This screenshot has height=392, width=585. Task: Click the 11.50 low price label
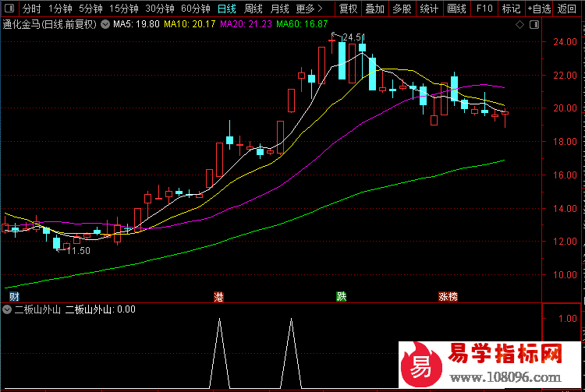pyautogui.click(x=78, y=251)
